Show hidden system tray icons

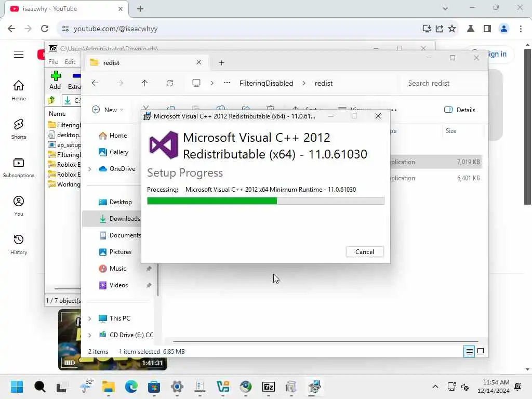click(x=435, y=387)
